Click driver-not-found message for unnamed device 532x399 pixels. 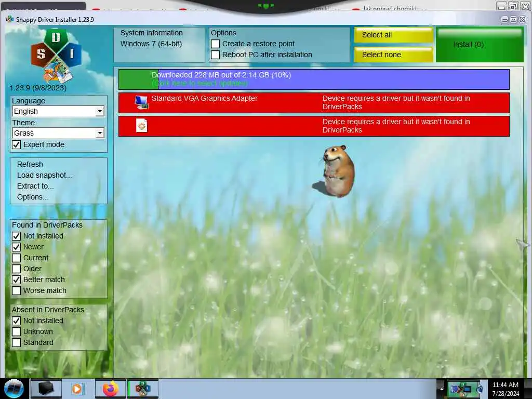396,126
